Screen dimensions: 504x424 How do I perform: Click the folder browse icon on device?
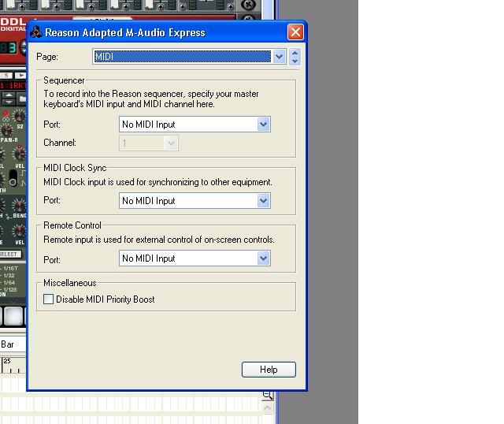22,99
